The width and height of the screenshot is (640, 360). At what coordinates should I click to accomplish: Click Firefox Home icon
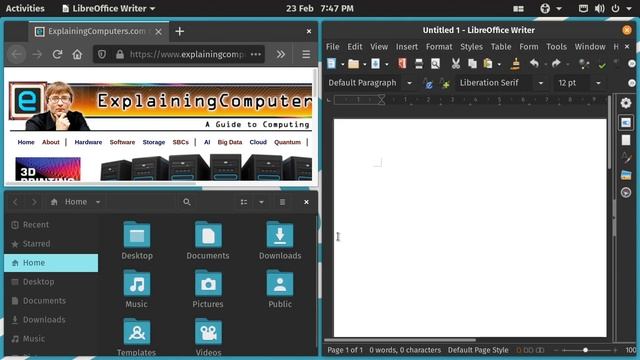pos(77,54)
